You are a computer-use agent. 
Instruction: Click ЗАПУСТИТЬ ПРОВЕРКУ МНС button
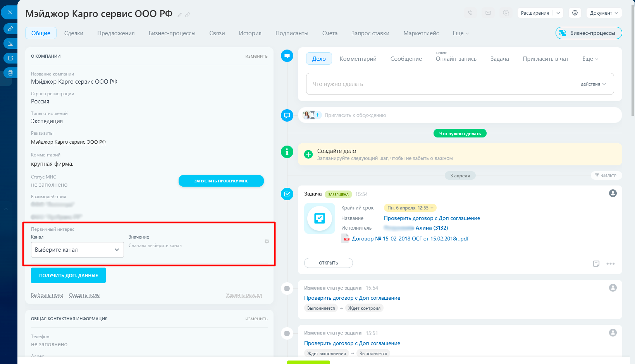221,181
